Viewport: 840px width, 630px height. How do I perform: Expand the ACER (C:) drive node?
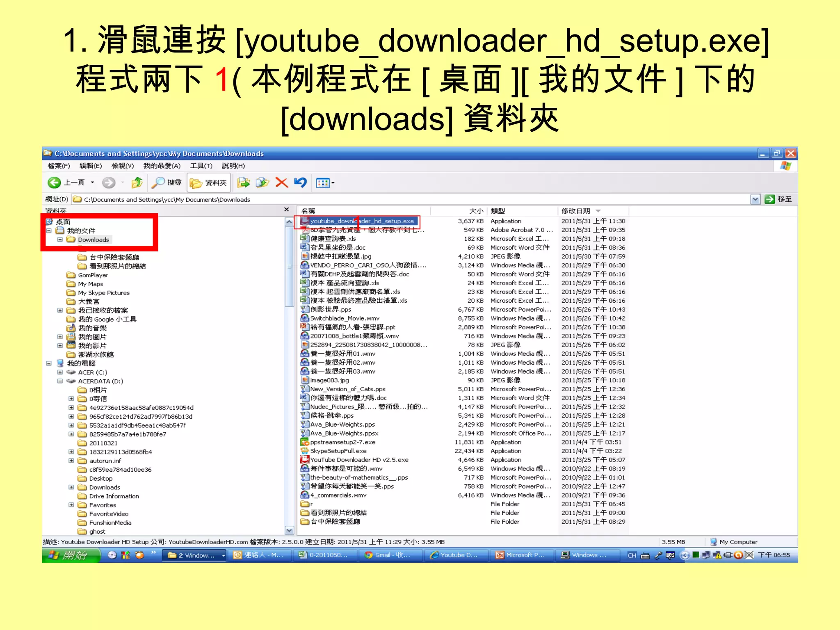coord(60,372)
